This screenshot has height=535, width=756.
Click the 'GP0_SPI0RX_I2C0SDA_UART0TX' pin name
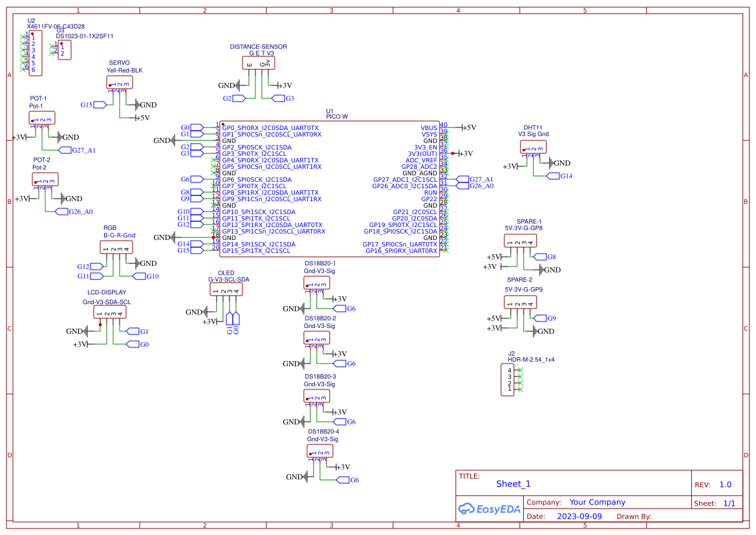click(270, 128)
